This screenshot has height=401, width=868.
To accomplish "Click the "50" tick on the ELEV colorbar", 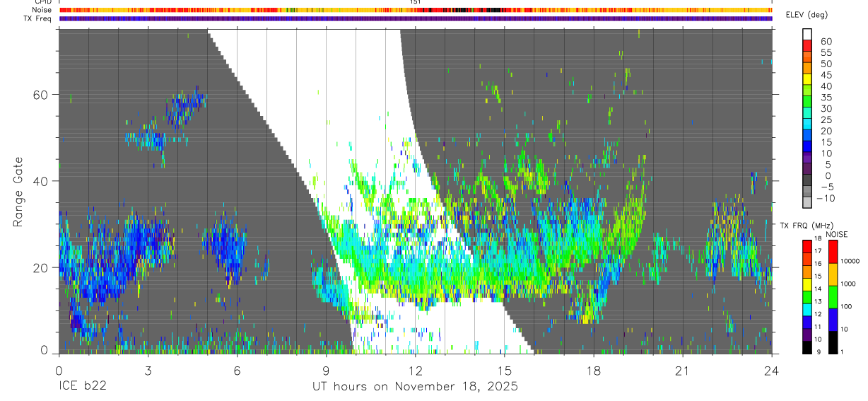I will (x=825, y=64).
